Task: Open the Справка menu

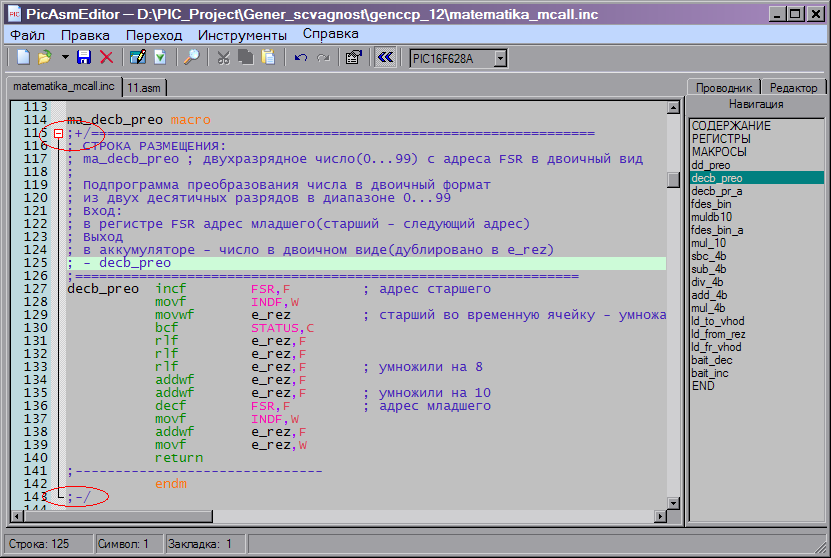Action: [x=331, y=34]
